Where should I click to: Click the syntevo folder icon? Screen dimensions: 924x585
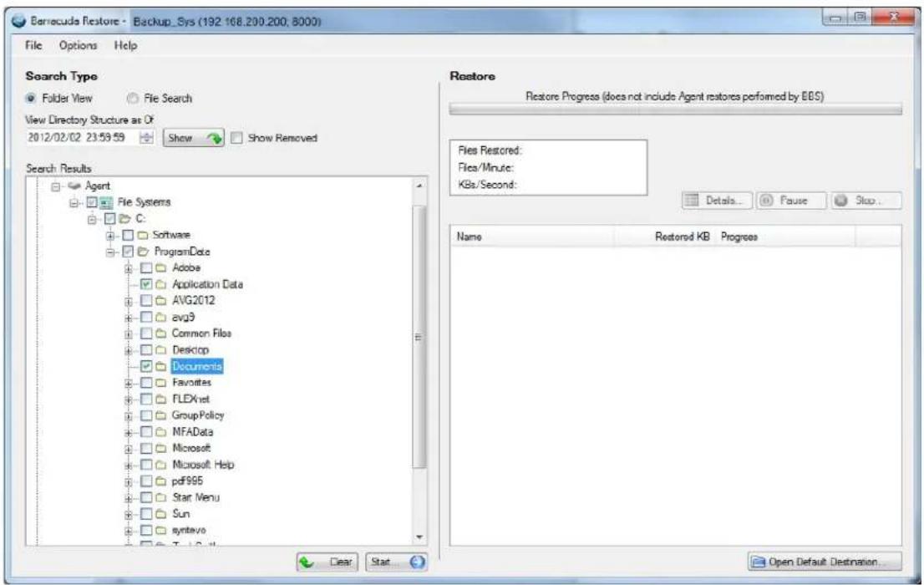[x=161, y=531]
